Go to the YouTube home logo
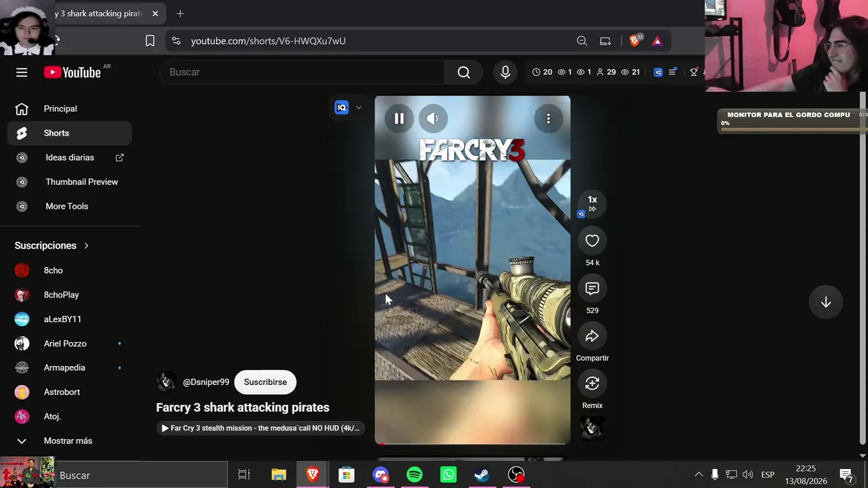868x488 pixels. pos(73,72)
